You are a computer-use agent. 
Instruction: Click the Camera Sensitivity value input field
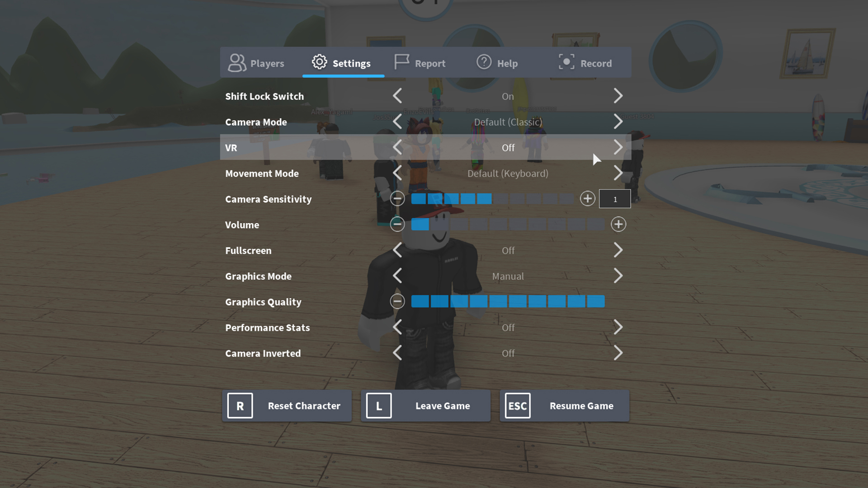(x=615, y=198)
